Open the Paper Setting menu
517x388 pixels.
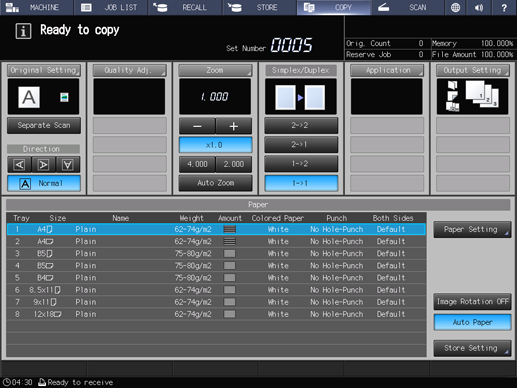point(472,230)
